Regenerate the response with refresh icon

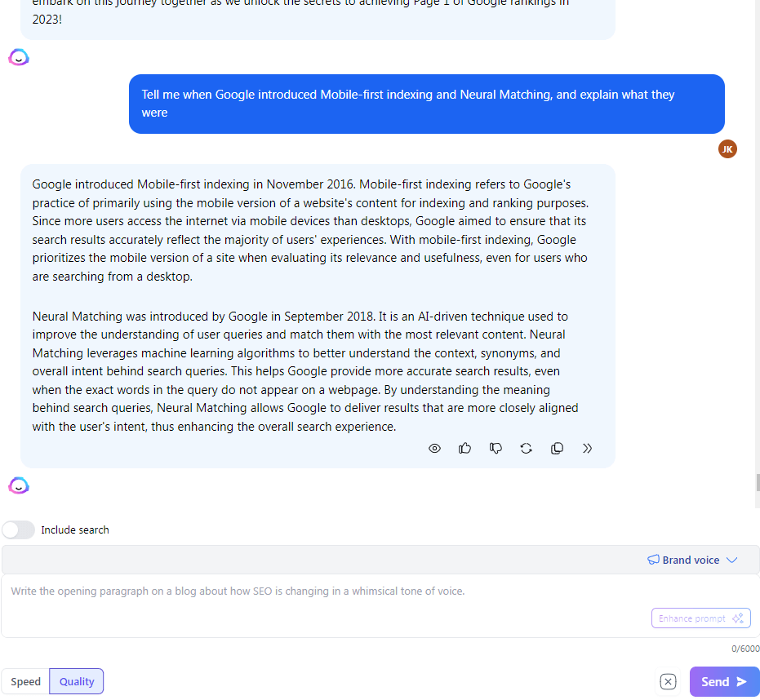(526, 448)
